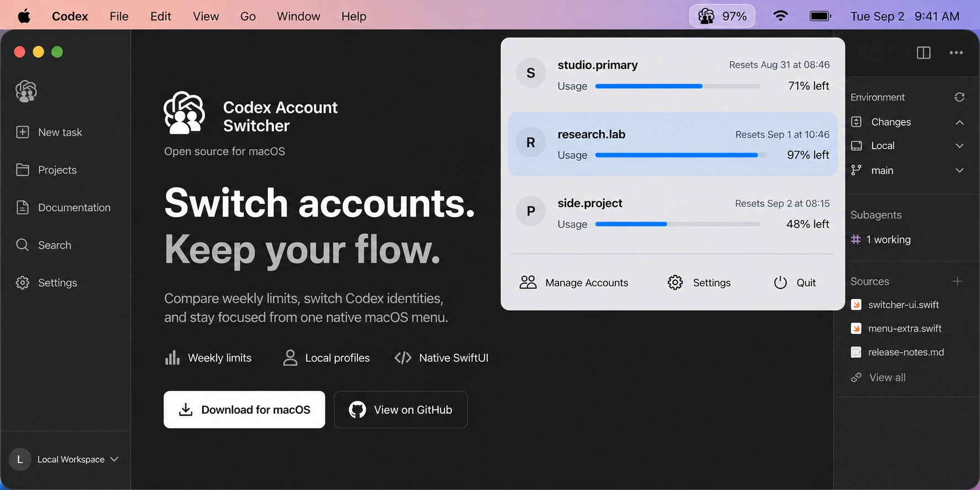The width and height of the screenshot is (980, 490).
Task: Click the P avatar for side.project
Action: click(x=531, y=211)
